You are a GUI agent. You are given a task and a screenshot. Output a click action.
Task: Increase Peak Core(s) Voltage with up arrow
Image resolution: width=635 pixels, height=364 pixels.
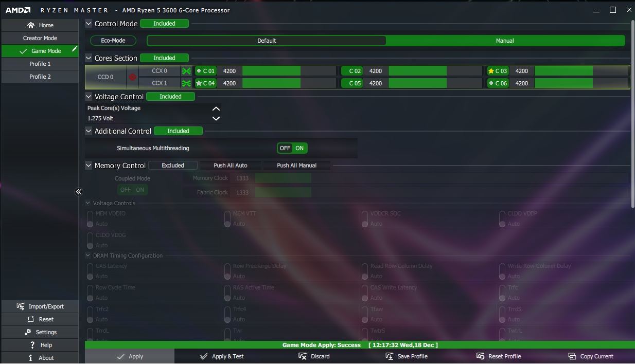coord(216,108)
